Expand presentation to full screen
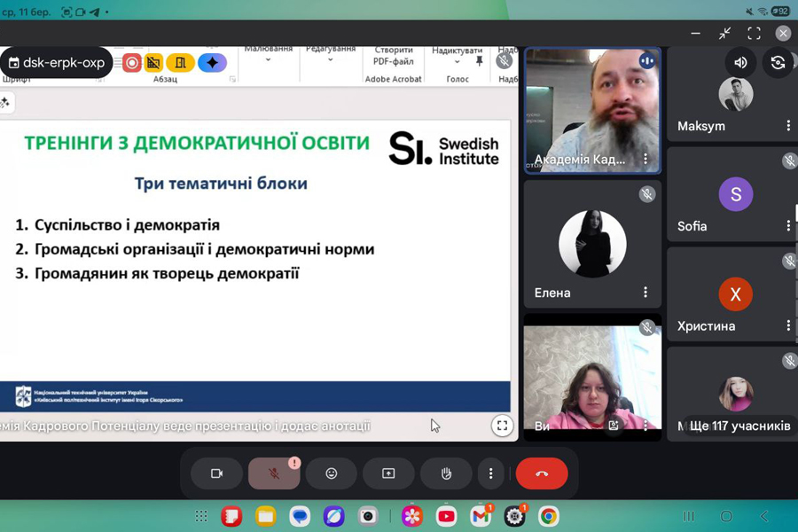 pos(502,426)
